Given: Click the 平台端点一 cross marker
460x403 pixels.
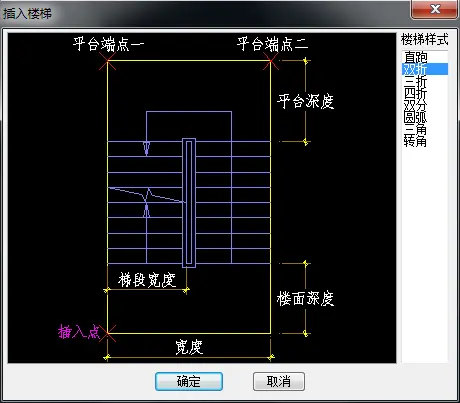Looking at the screenshot, I should point(107,61).
